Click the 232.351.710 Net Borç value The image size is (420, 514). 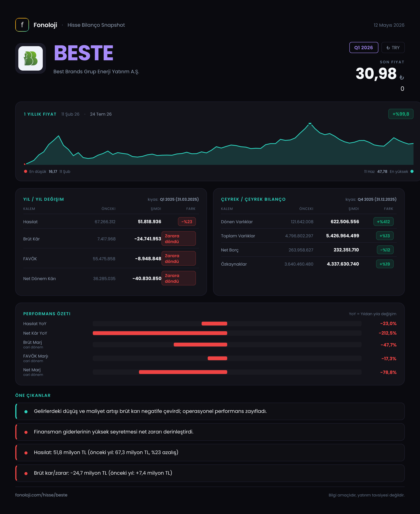click(346, 250)
